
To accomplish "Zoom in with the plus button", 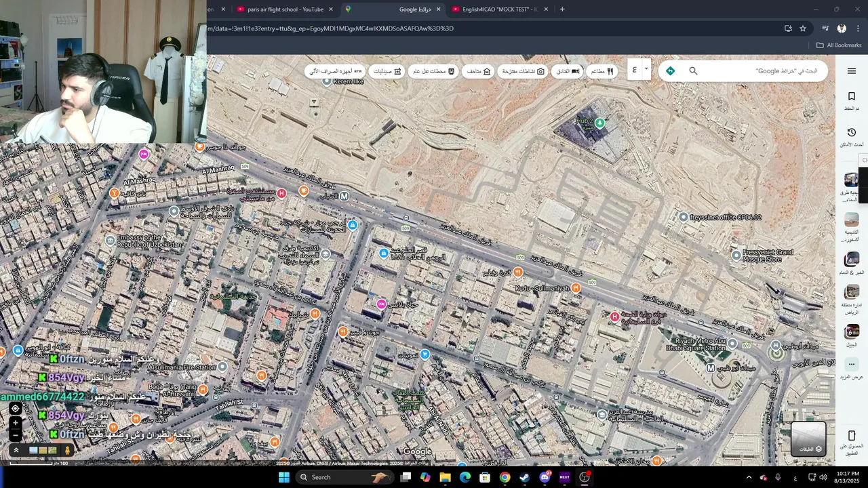I will (x=15, y=423).
